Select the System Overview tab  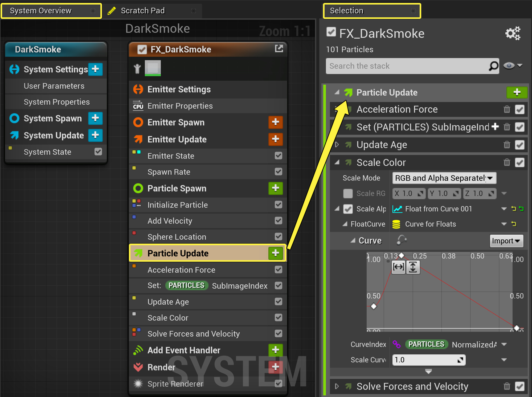click(41, 11)
